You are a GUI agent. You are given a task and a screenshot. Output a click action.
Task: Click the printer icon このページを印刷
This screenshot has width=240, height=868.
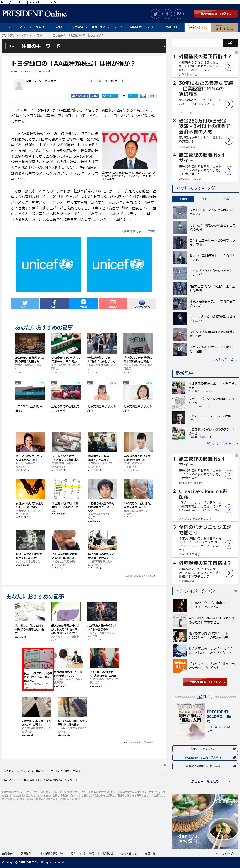pyautogui.click(x=142, y=303)
